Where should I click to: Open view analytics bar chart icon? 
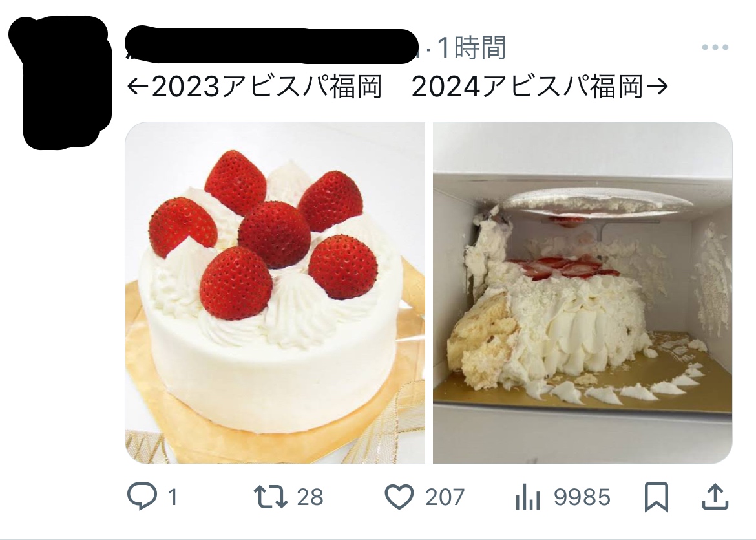[x=527, y=497]
